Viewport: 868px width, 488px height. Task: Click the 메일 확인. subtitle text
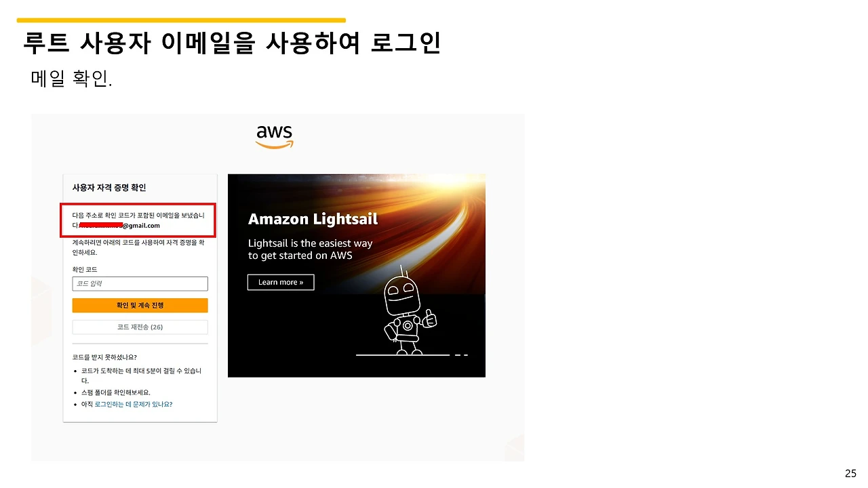tap(71, 79)
